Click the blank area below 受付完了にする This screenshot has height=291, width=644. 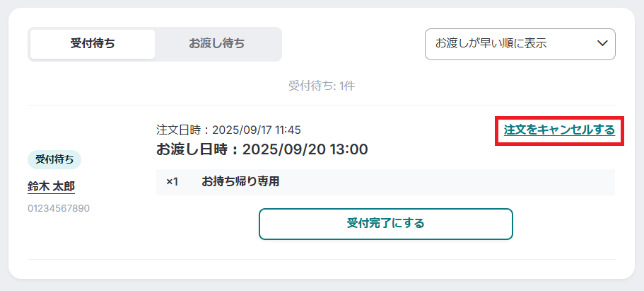click(x=386, y=249)
